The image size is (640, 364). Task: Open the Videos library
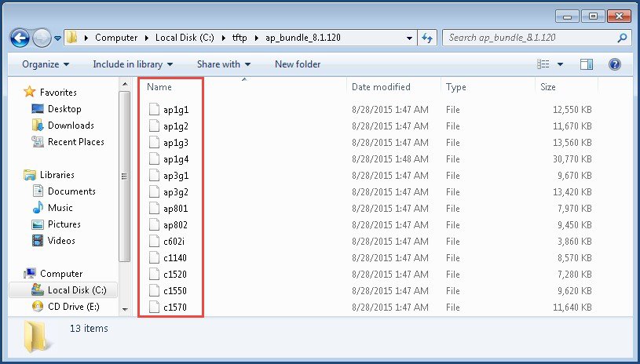click(x=61, y=241)
